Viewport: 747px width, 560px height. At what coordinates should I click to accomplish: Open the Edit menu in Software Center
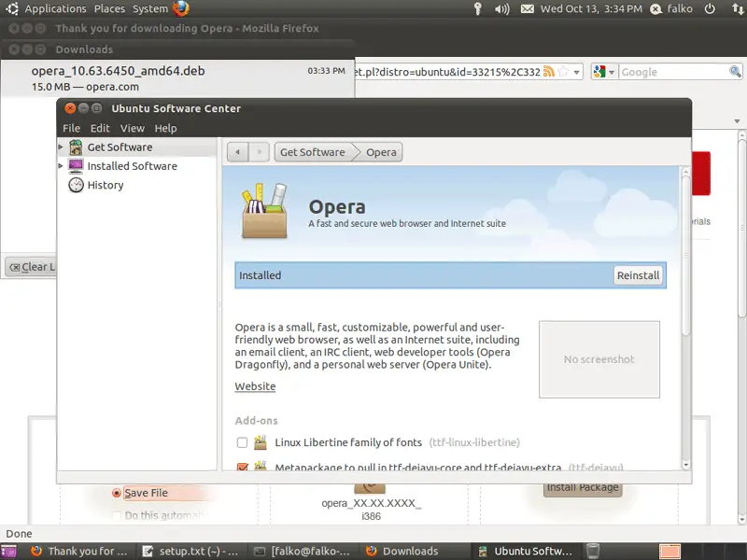pyautogui.click(x=100, y=128)
